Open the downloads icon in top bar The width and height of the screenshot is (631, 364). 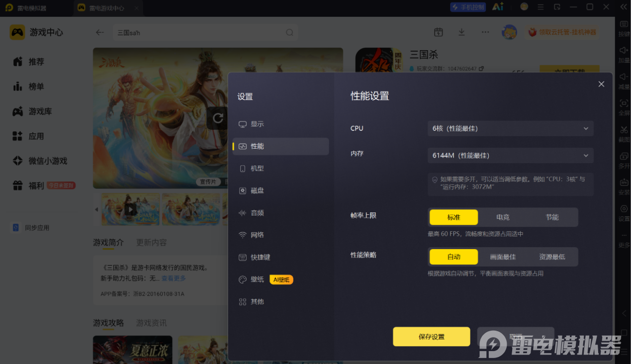(461, 32)
